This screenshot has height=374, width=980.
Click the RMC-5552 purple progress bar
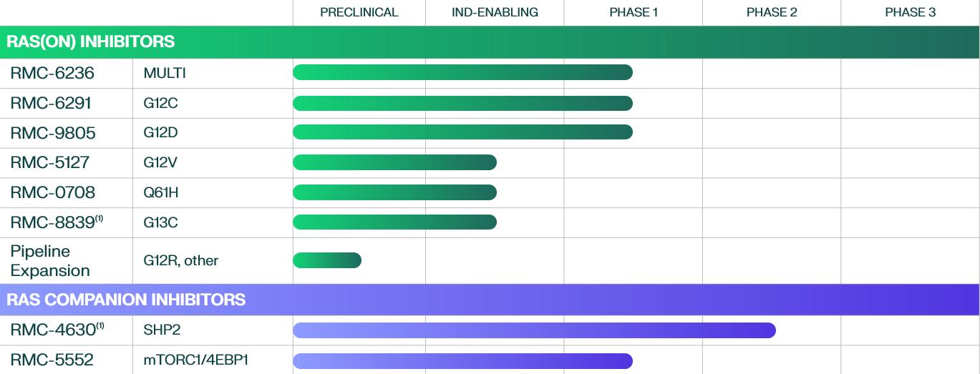462,360
